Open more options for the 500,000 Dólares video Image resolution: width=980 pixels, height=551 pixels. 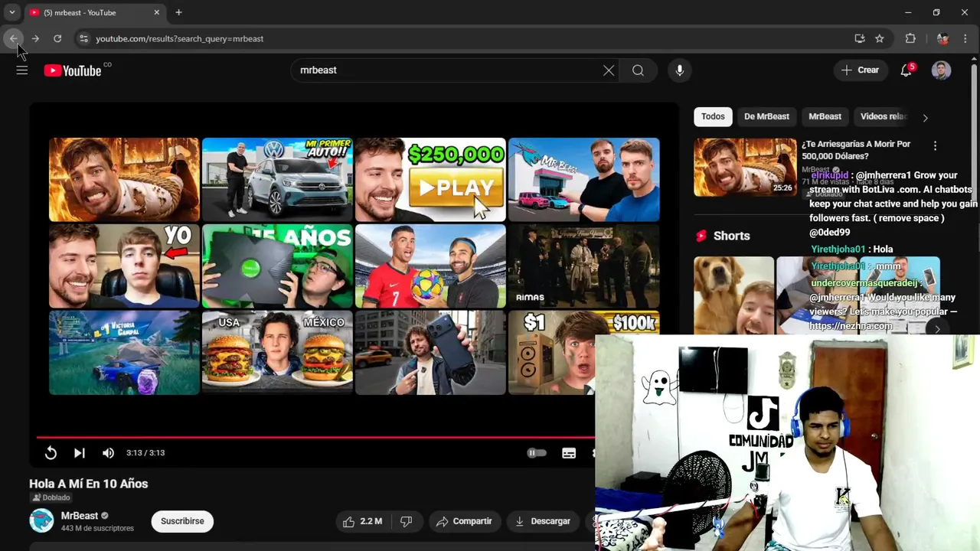(x=935, y=145)
